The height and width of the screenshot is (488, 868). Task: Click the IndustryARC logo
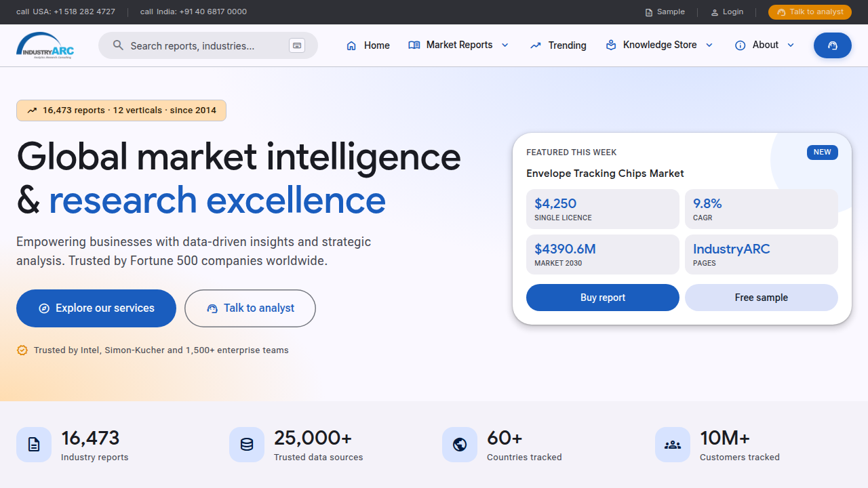[45, 45]
